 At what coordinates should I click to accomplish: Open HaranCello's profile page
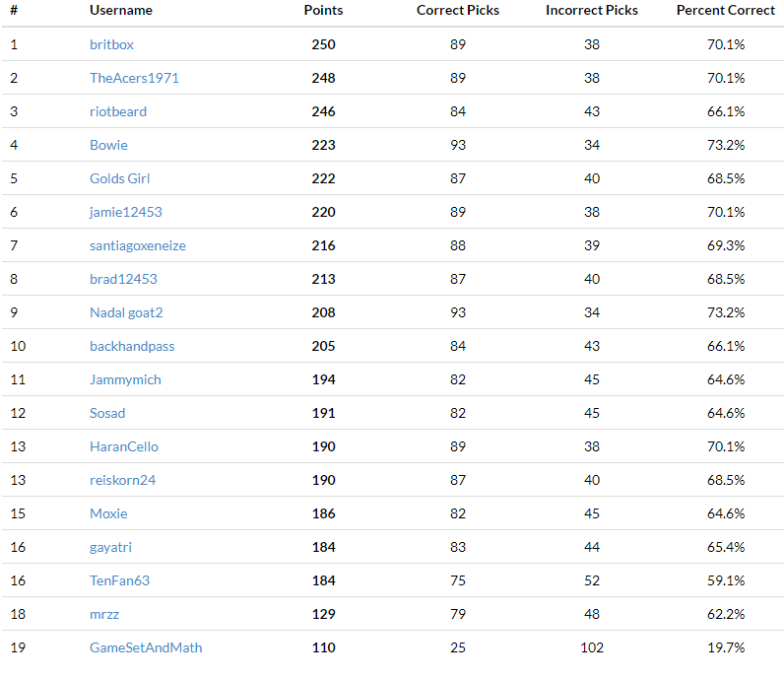click(x=124, y=446)
